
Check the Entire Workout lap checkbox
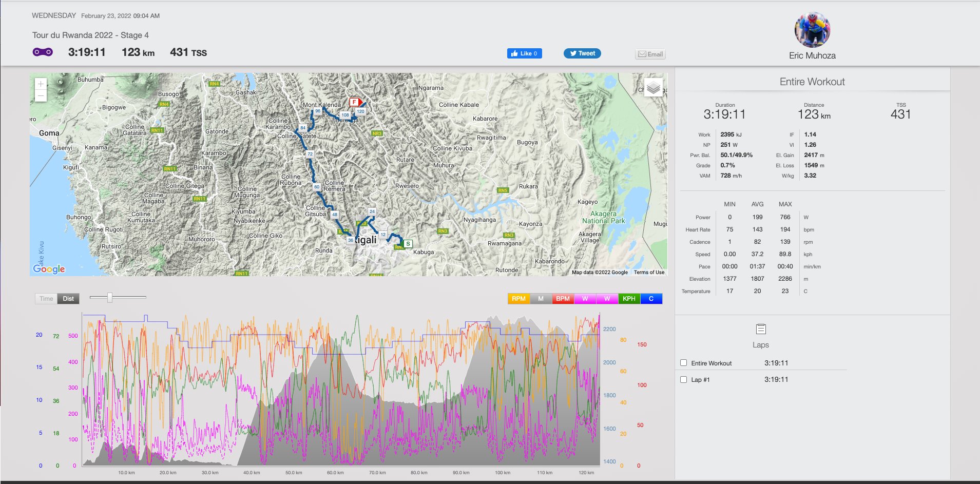(683, 363)
